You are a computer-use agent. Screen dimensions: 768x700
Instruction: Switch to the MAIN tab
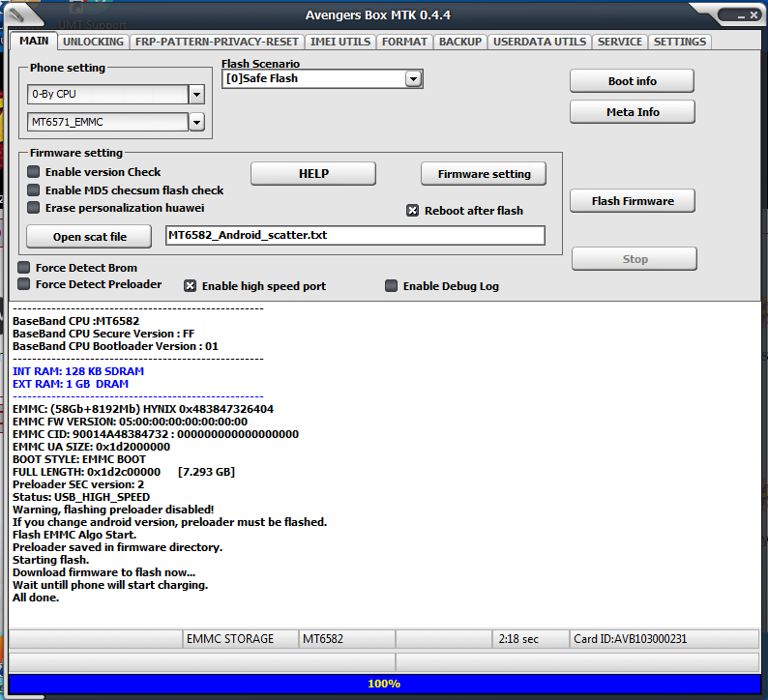click(34, 41)
